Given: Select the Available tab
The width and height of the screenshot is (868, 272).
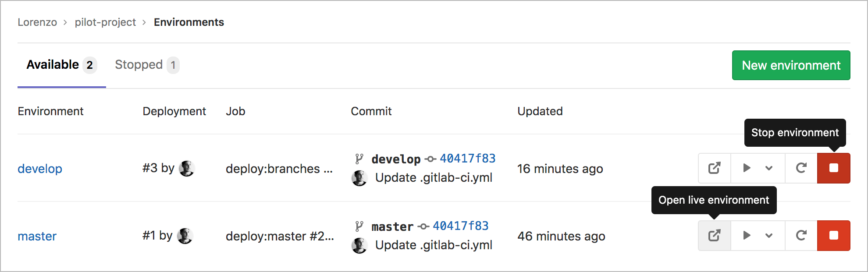Looking at the screenshot, I should tap(61, 65).
